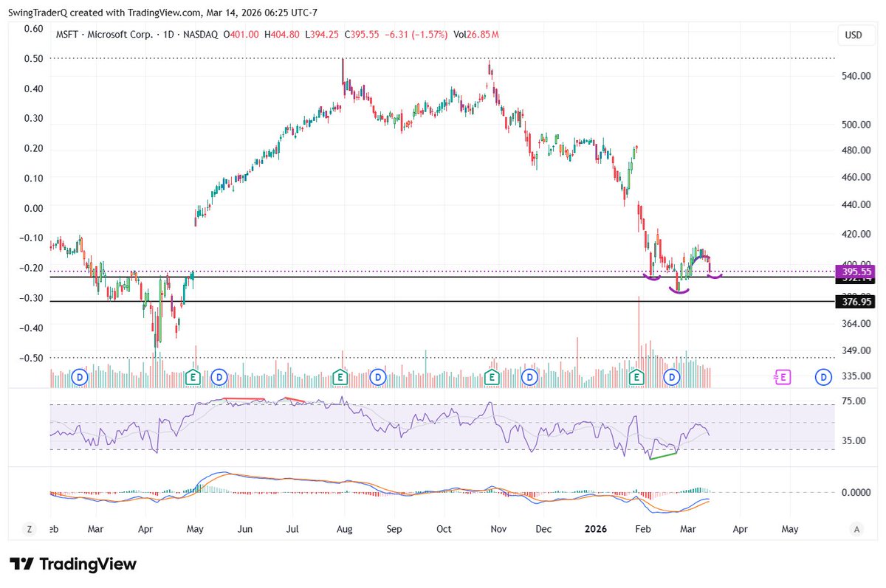Click the "Z" control on the left of the time axis

click(x=30, y=529)
